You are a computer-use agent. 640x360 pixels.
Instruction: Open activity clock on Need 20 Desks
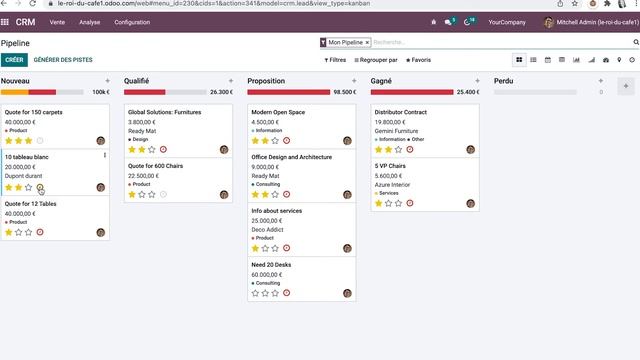[287, 293]
